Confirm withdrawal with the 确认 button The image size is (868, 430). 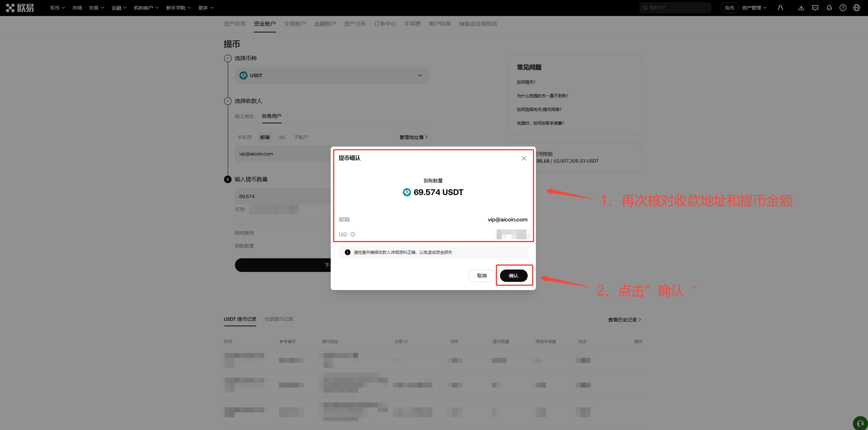(x=514, y=276)
